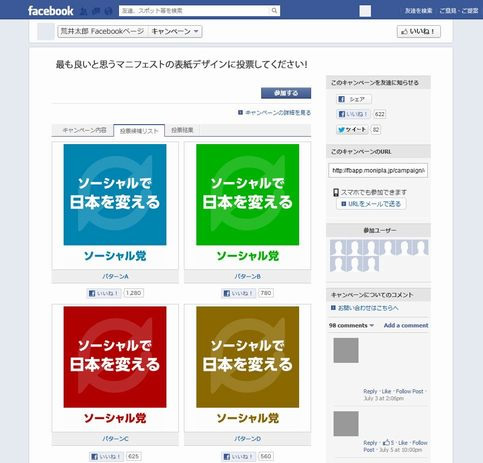This screenshot has width=483, height=463.
Task: Click the 622 like count in sidebar
Action: click(x=379, y=114)
